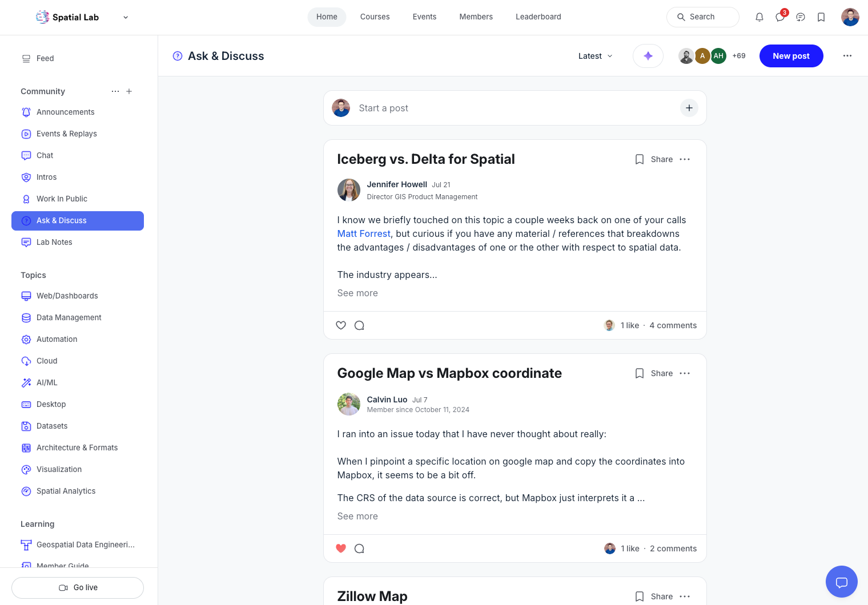Click the AI sparkle button

coord(648,56)
